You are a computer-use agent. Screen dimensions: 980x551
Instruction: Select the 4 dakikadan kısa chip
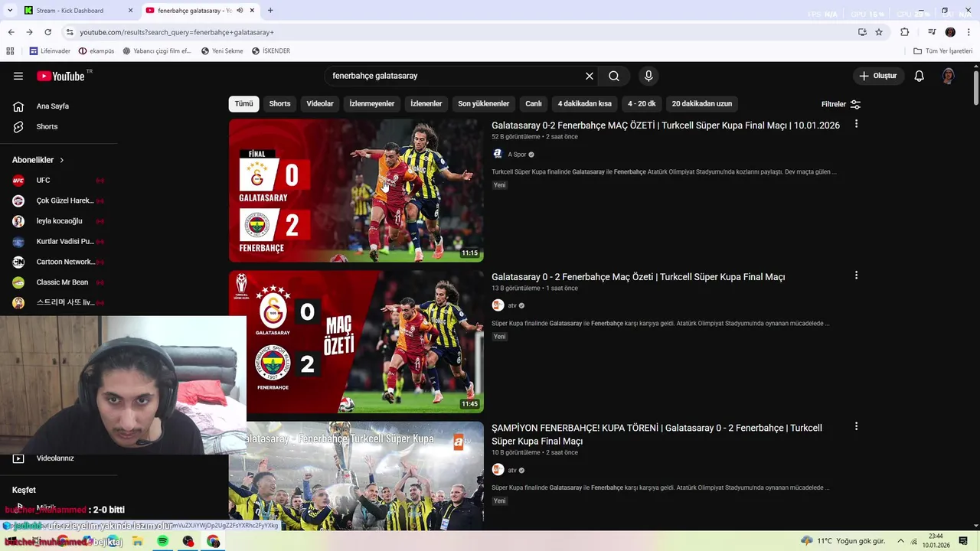pos(585,104)
